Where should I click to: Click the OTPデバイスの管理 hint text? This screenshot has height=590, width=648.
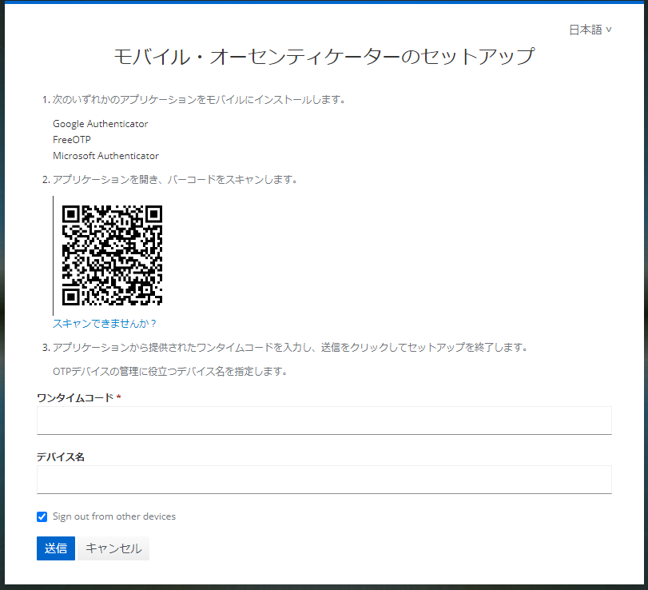(170, 372)
